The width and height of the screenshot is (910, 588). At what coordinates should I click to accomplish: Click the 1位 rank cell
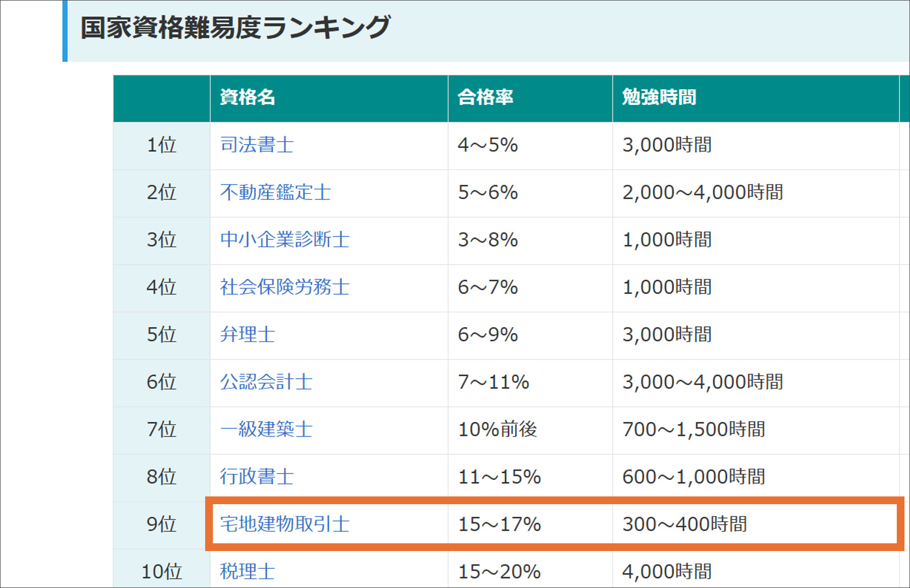coord(162,145)
